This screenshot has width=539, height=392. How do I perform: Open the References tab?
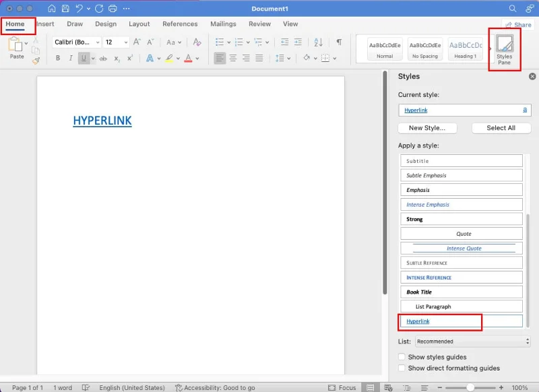click(x=180, y=24)
